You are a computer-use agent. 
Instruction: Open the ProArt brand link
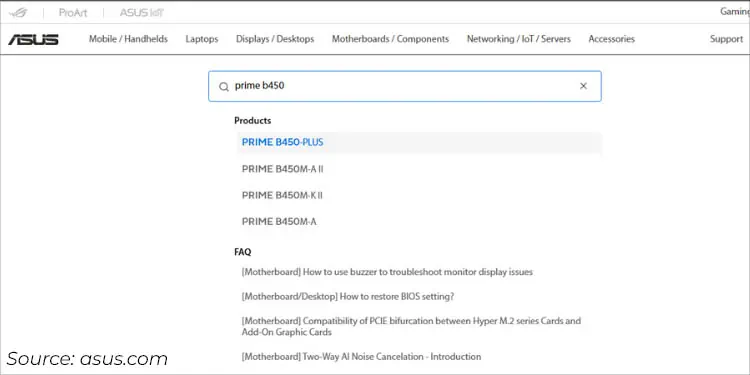(73, 12)
